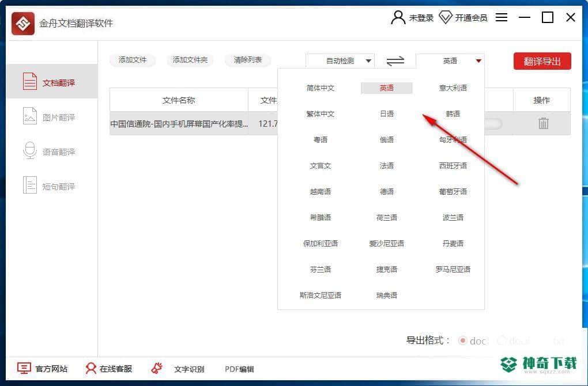Pick 德语 as target language
The image size is (588, 386).
[387, 191]
